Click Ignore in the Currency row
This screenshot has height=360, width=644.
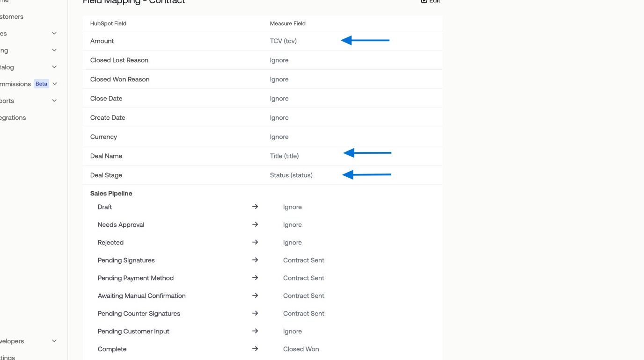click(x=279, y=137)
